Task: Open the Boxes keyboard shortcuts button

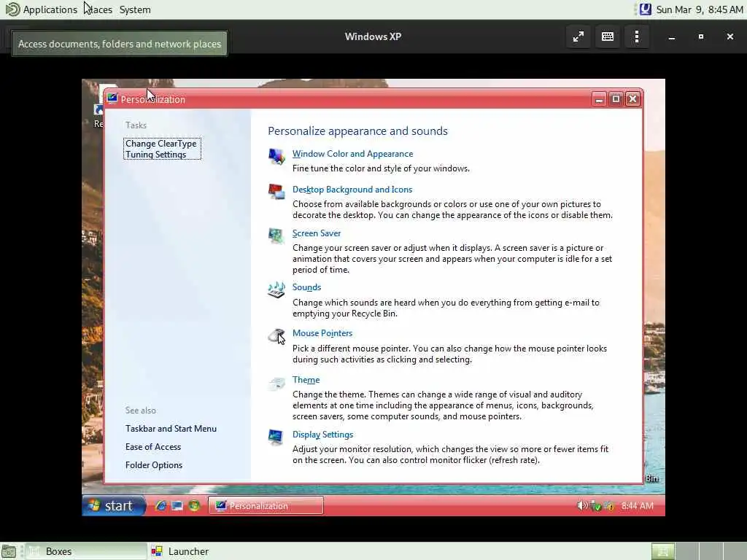Action: coord(608,36)
